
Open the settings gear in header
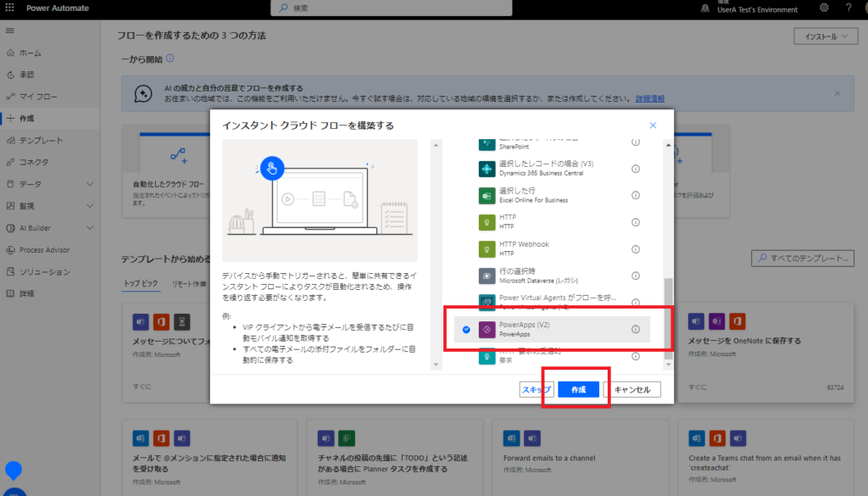point(824,8)
